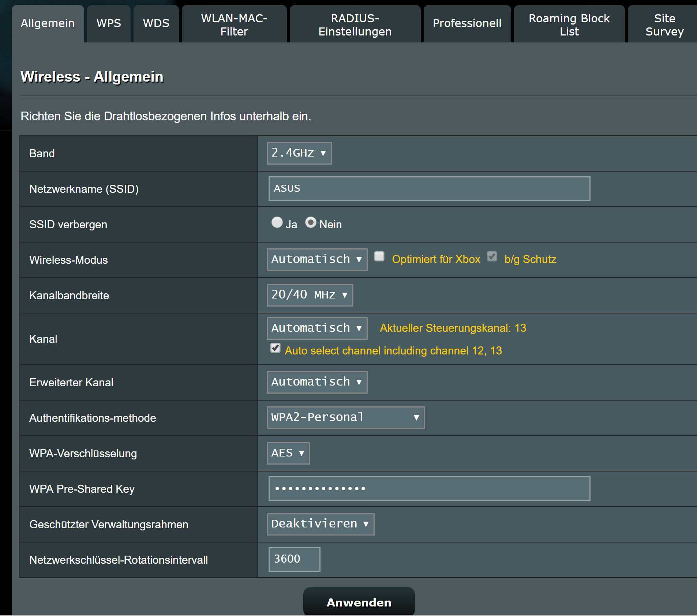Click the Geschützter Verwaltungsrahmen label
The height and width of the screenshot is (616, 697).
click(109, 525)
